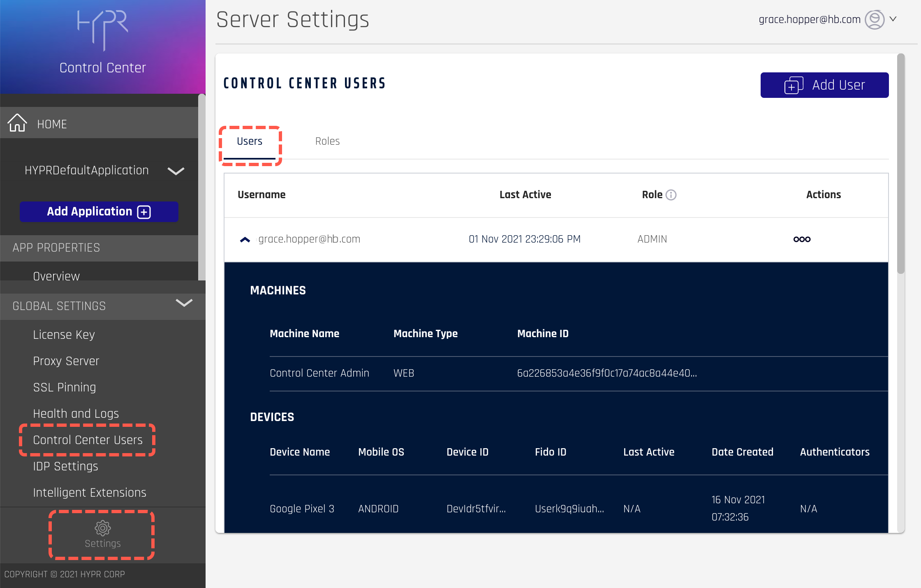Open the account dropdown arrow in header
Screen dimensions: 921x588
point(893,19)
